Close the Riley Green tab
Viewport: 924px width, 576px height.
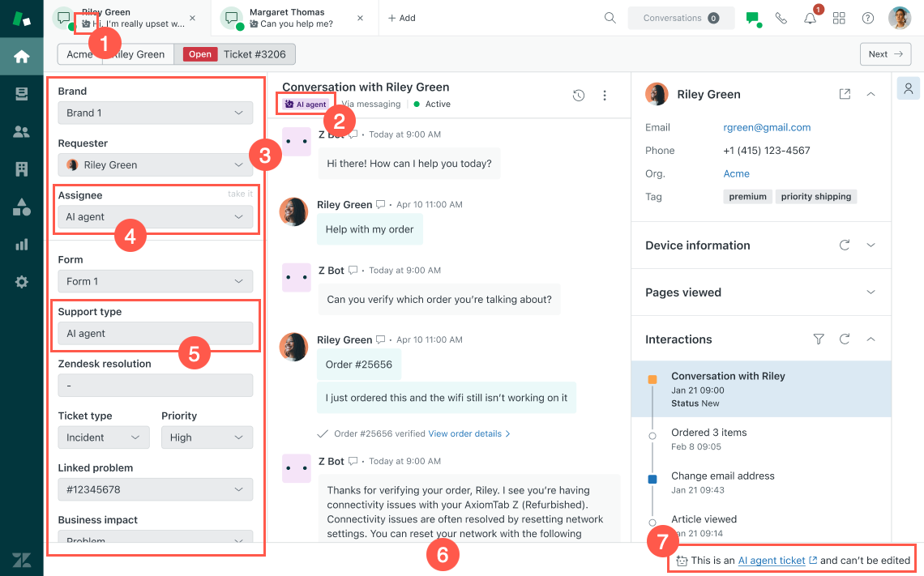pos(192,19)
